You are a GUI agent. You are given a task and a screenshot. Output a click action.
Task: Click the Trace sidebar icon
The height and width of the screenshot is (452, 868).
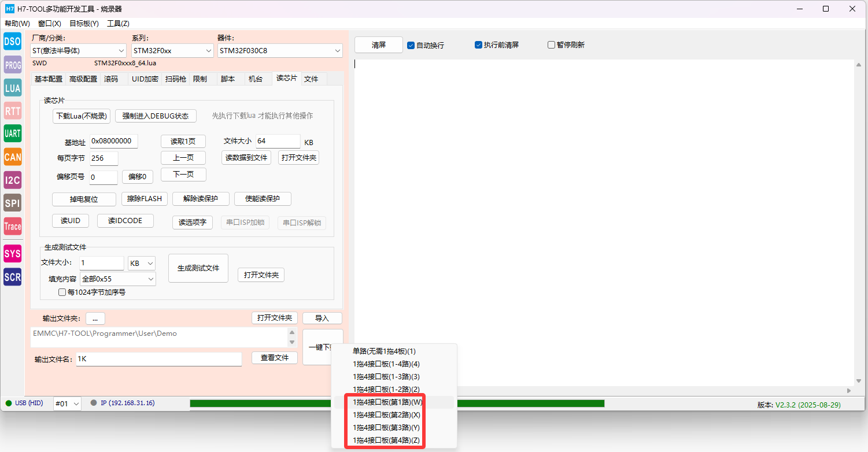point(12,226)
